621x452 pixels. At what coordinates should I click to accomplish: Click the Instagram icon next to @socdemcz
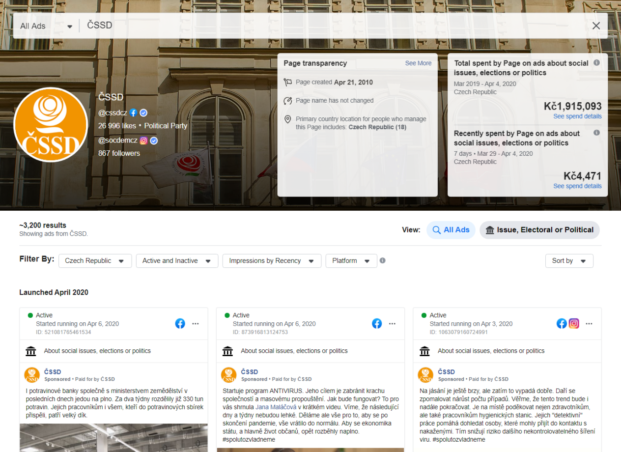[143, 140]
